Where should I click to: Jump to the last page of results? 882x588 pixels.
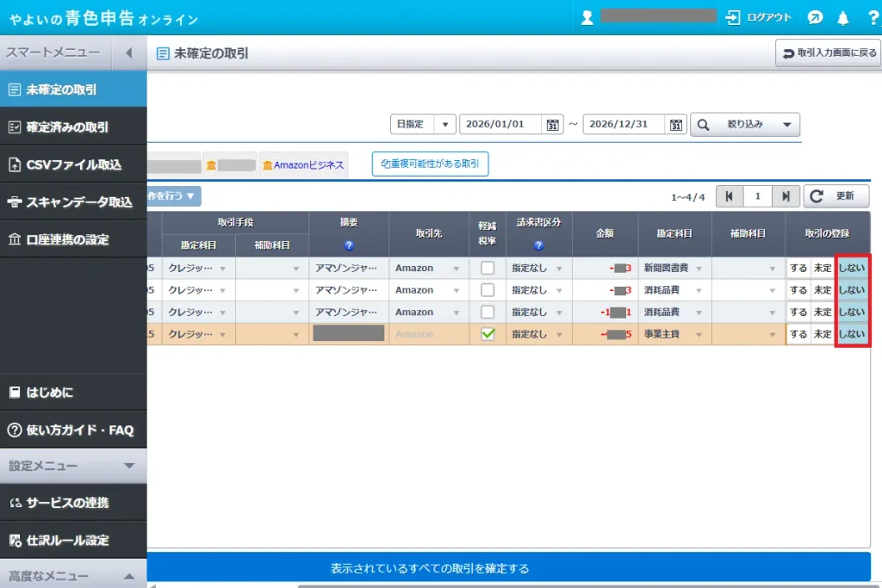pyautogui.click(x=786, y=196)
